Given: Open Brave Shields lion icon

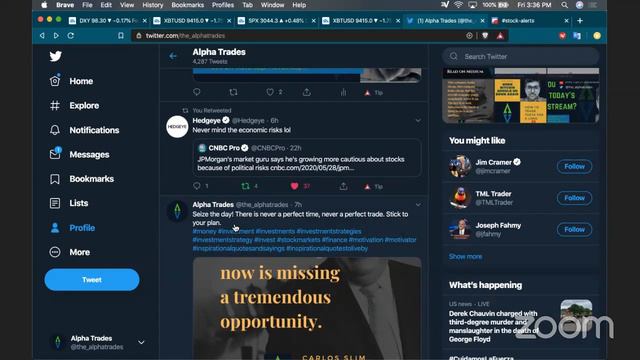Looking at the screenshot, I should (485, 36).
